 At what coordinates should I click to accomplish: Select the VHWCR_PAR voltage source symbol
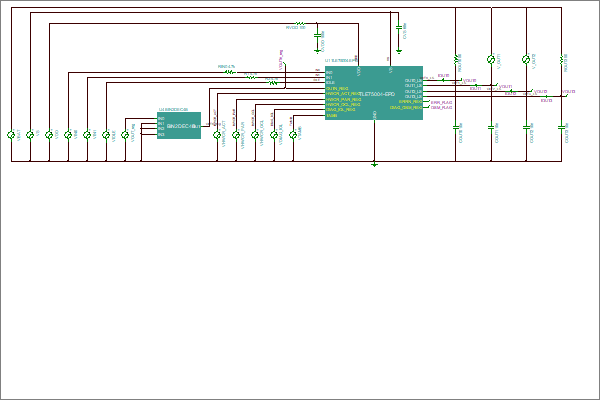tap(236, 135)
